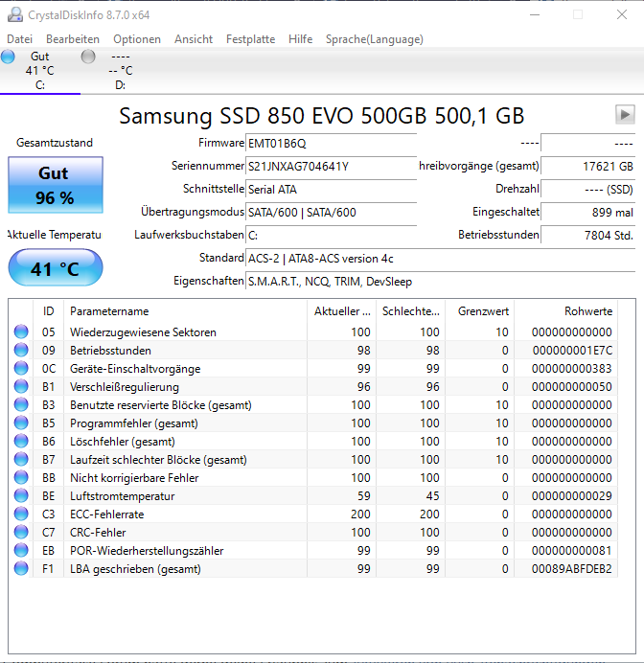The image size is (644, 663).
Task: Click status orb for Benutzte reservierte Blöcke row
Action: coord(21,404)
